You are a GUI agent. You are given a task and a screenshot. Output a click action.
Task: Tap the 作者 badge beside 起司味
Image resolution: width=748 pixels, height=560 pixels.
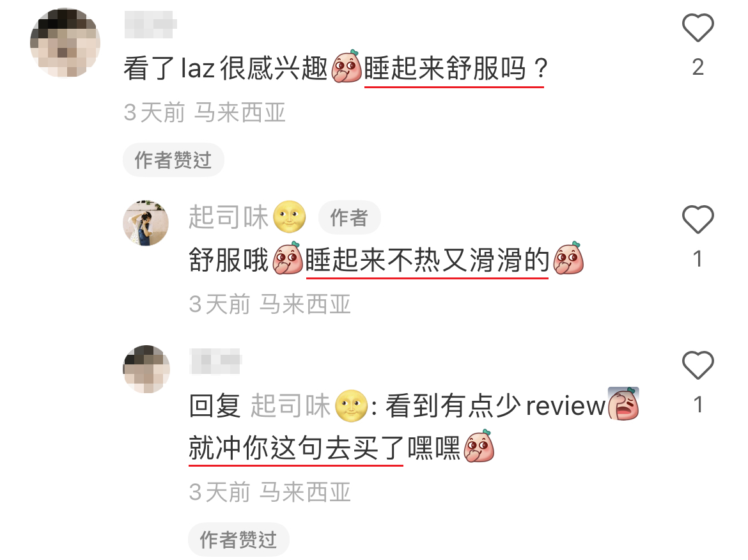pos(349,217)
